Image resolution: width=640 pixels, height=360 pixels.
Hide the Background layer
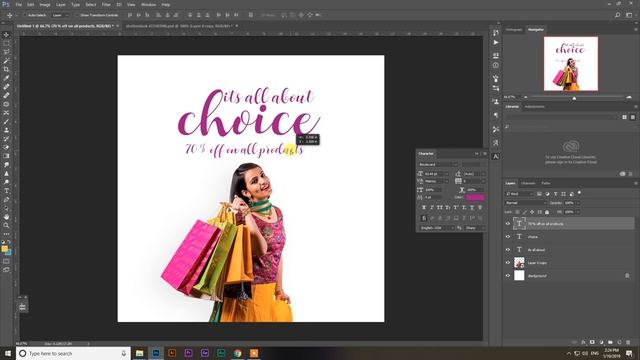pyautogui.click(x=508, y=276)
